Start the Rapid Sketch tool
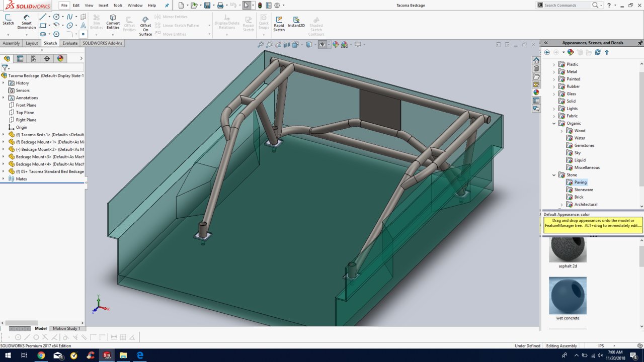 click(x=279, y=23)
